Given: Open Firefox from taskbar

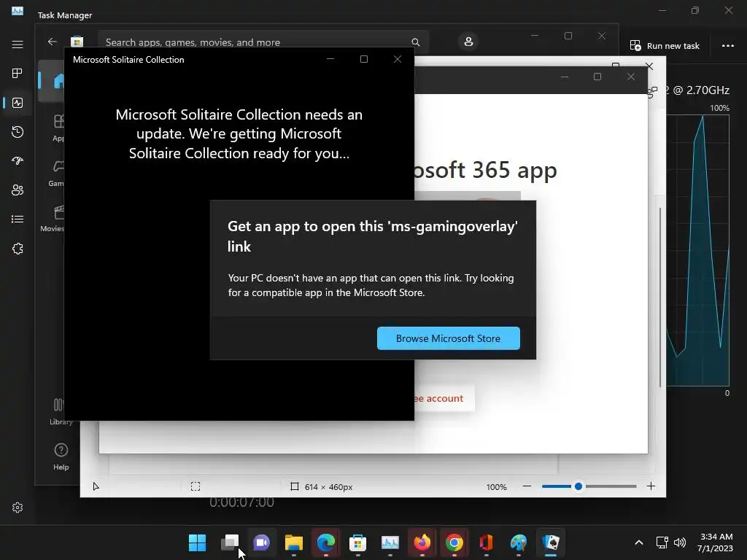Looking at the screenshot, I should pos(422,542).
